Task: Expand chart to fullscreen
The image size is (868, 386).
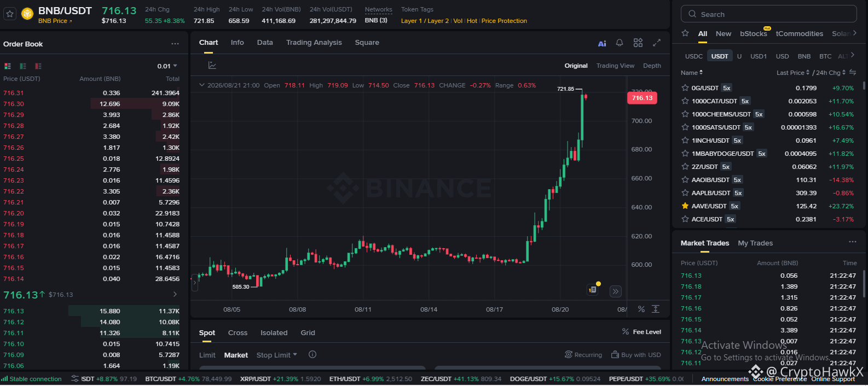Action: click(657, 43)
